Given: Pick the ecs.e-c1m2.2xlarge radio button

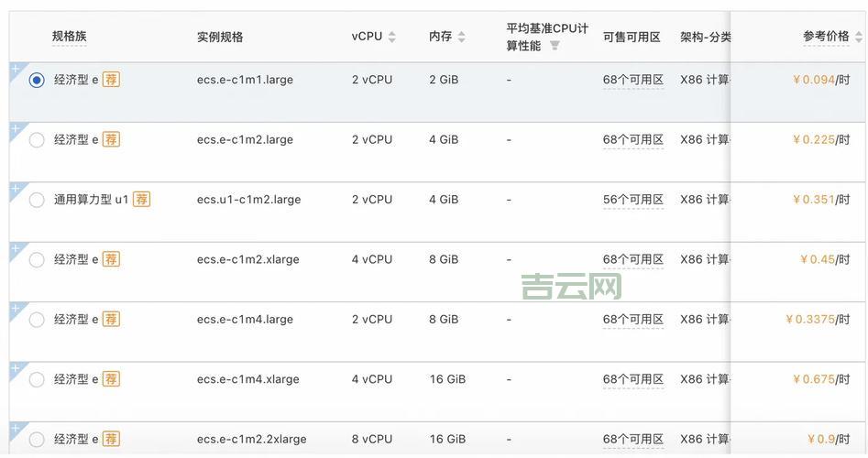Looking at the screenshot, I should (x=37, y=440).
